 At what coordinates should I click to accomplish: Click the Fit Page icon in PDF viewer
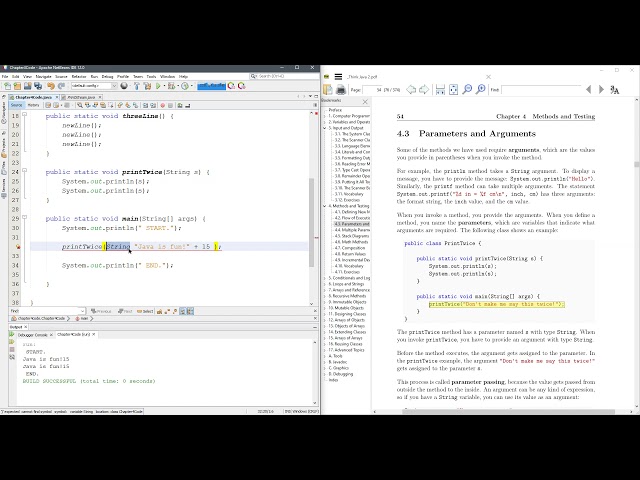tap(453, 89)
